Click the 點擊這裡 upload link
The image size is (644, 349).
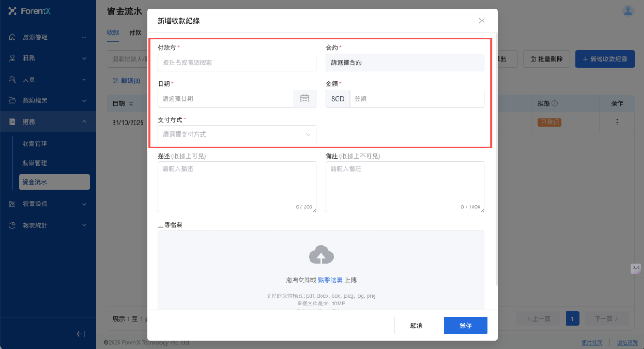coord(330,280)
